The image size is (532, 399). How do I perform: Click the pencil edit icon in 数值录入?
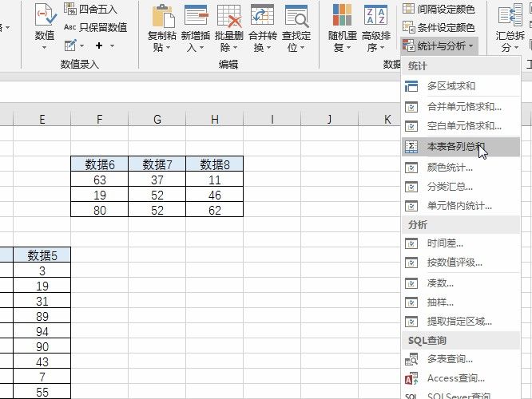tap(70, 45)
